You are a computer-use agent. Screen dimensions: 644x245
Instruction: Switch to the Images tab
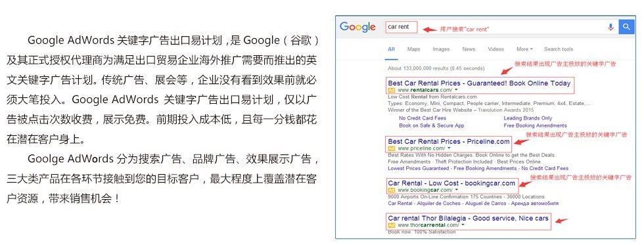point(441,49)
